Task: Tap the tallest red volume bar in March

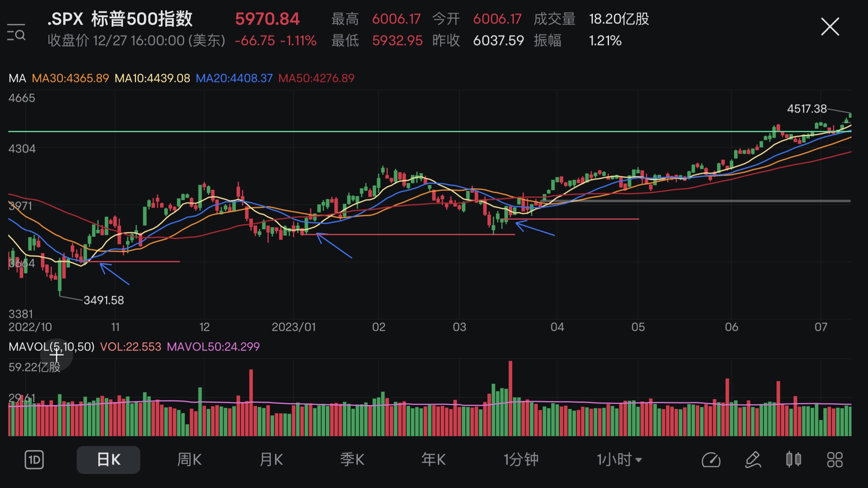Action: coord(510,398)
